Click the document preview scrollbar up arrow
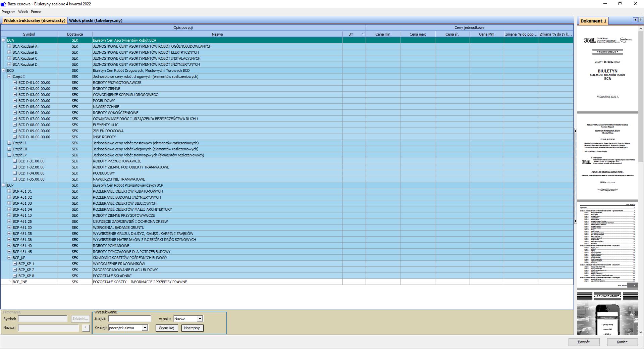The image size is (644, 349). tap(641, 29)
